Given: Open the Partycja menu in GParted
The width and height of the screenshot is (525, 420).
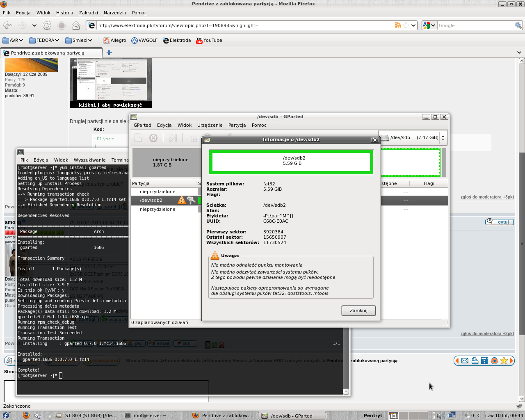Looking at the screenshot, I should tap(237, 125).
